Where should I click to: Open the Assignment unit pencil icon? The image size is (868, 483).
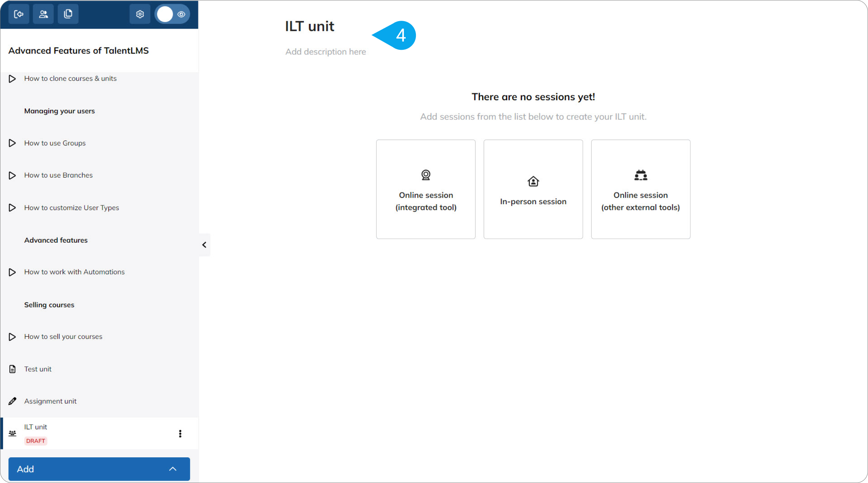[12, 401]
